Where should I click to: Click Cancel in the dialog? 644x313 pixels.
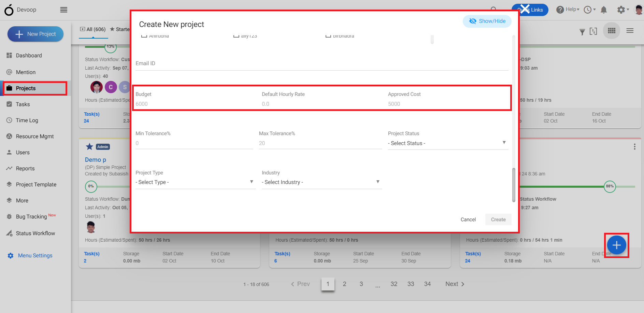468,219
